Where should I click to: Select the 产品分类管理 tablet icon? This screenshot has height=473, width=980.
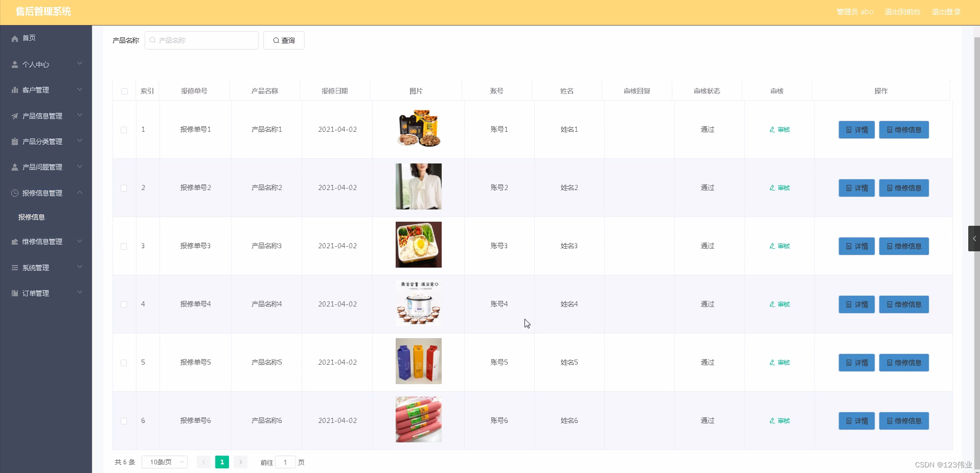coord(14,141)
